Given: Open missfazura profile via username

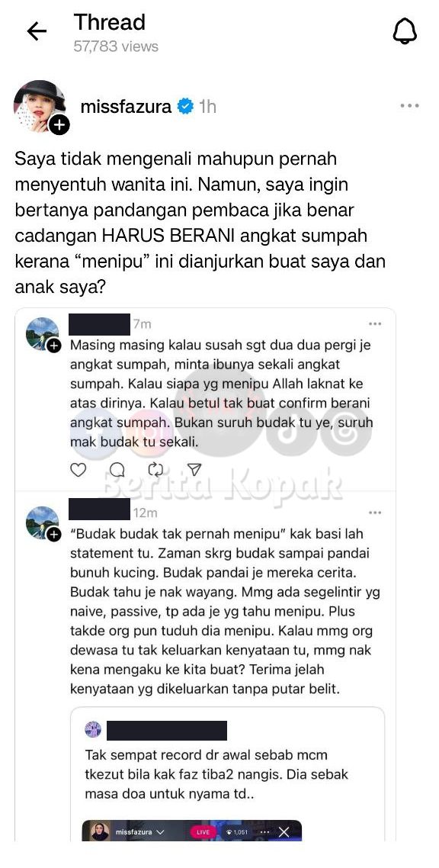Looking at the screenshot, I should 126,106.
